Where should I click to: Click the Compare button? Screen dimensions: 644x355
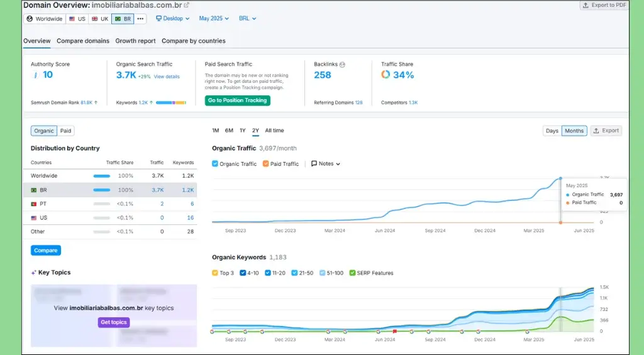point(45,250)
